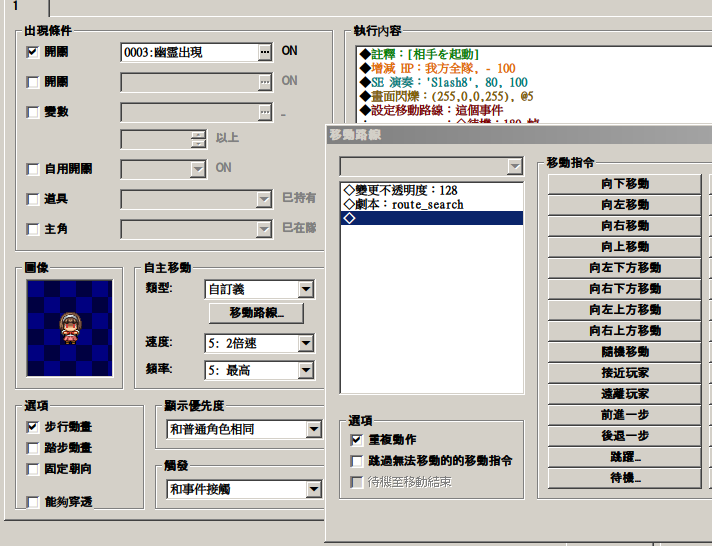This screenshot has height=546, width=712.
Task: Uncheck 重複動作 in the move route dialog
Action: click(356, 440)
